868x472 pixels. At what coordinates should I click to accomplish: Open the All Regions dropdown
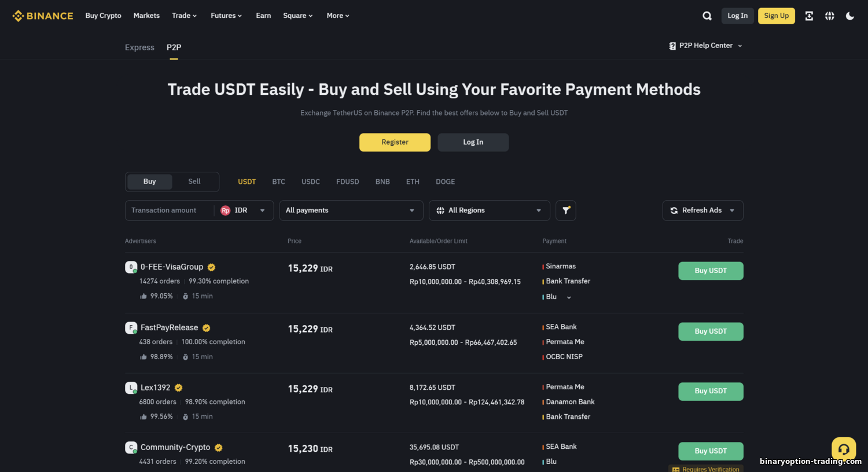(x=489, y=211)
